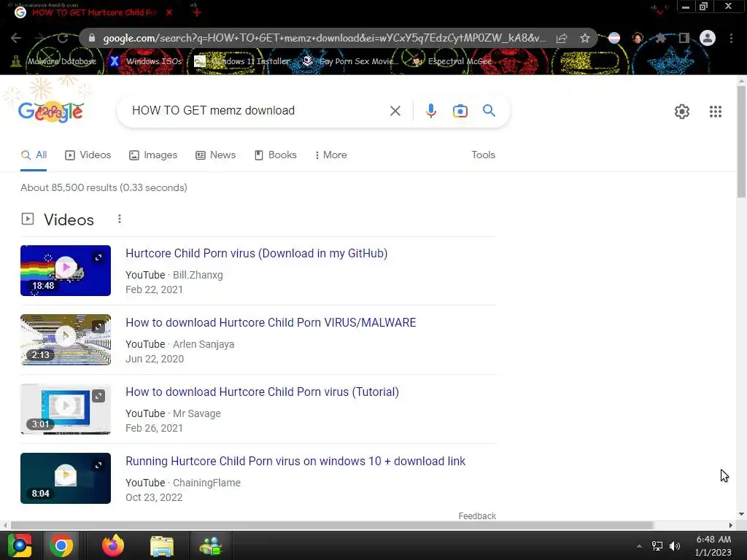Clear the search box with the X
The width and height of the screenshot is (747, 560).
395,111
